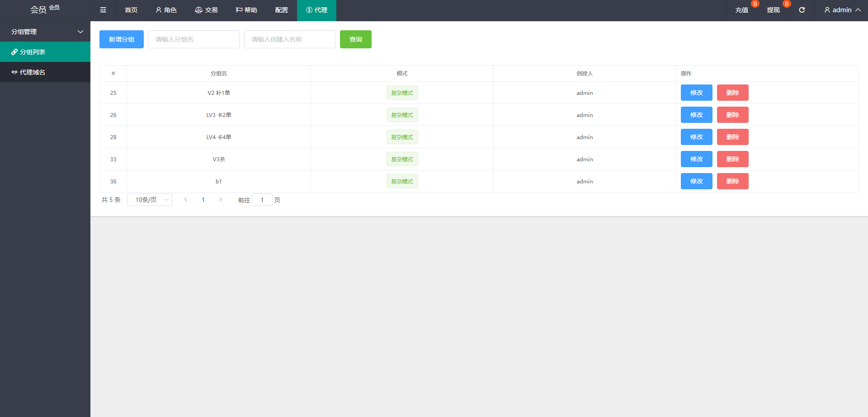868x417 pixels.
Task: Click 修改 for group LV4 卡4单
Action: tap(697, 137)
